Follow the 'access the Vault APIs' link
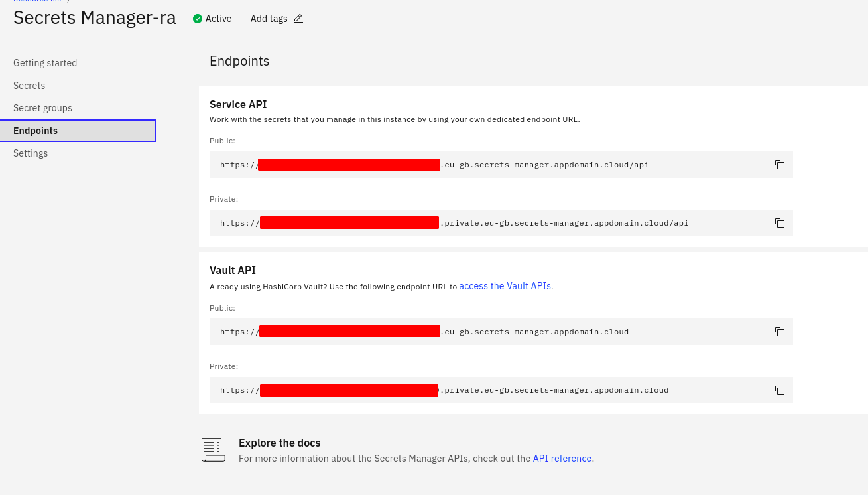Image resolution: width=868 pixels, height=495 pixels. pos(505,286)
